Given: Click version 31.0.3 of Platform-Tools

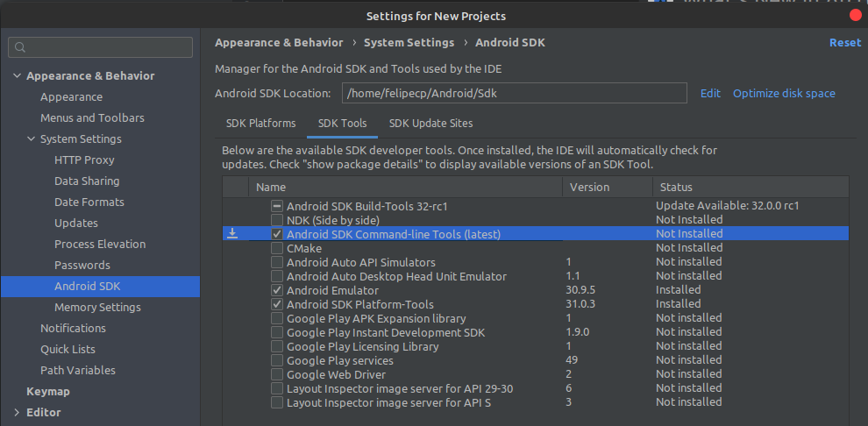Looking at the screenshot, I should (x=581, y=304).
